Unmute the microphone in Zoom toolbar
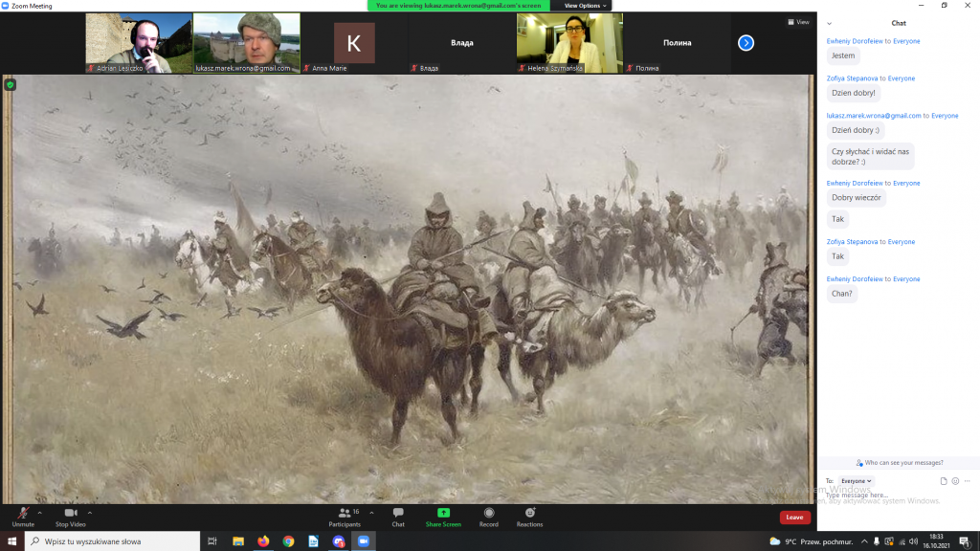Screen dimensions: 980x551 pos(22,515)
